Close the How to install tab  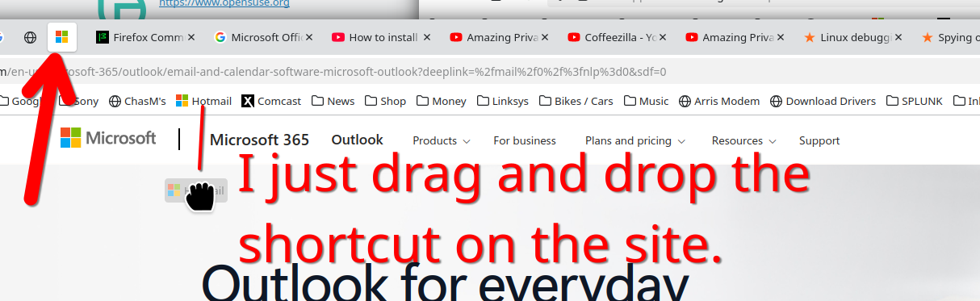pos(427,37)
